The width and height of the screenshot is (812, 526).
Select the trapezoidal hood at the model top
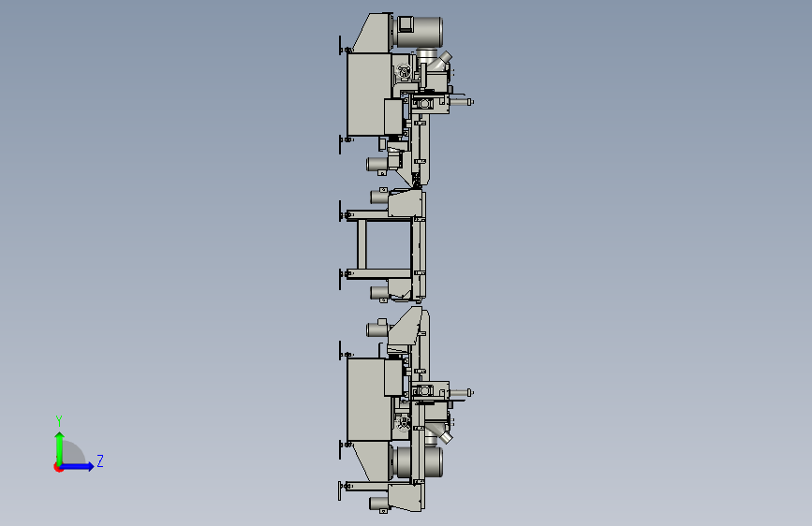tap(372, 34)
